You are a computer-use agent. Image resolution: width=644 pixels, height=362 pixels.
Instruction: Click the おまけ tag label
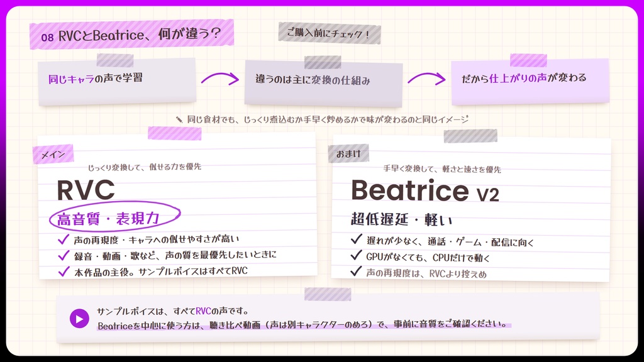348,154
